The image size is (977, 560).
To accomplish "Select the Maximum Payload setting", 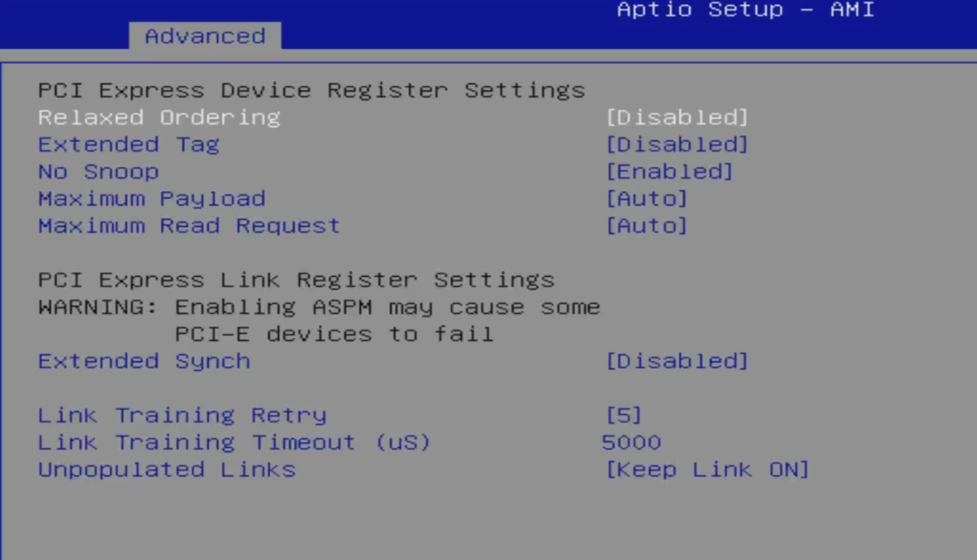I will point(151,199).
